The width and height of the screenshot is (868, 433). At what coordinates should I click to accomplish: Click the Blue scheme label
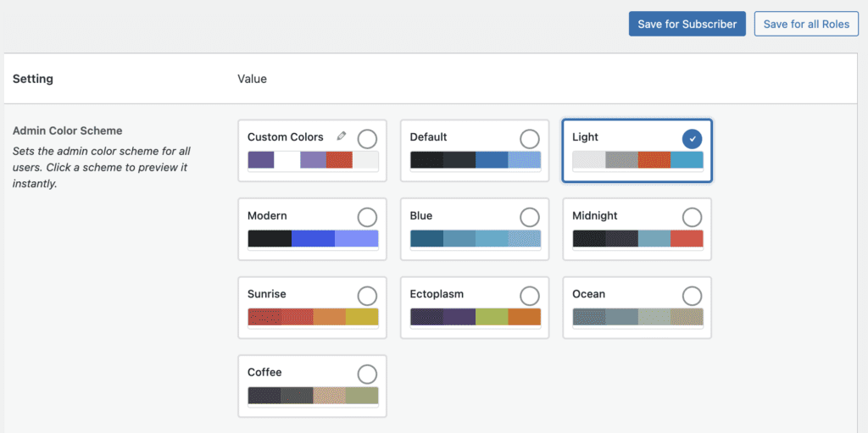(x=421, y=215)
